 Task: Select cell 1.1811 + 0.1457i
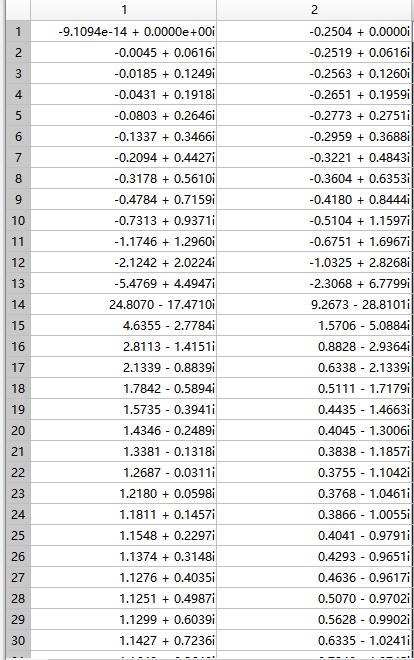(124, 514)
